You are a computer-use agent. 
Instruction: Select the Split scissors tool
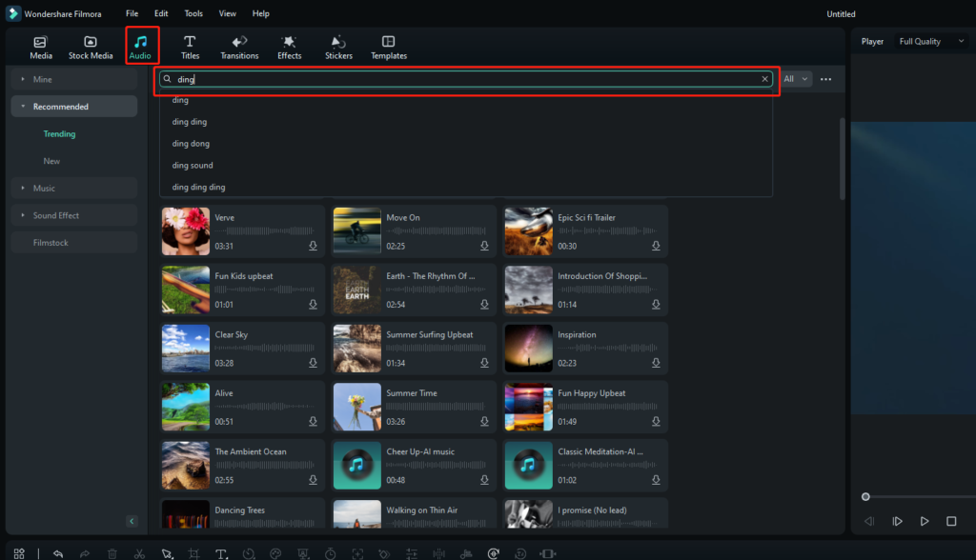click(x=139, y=552)
